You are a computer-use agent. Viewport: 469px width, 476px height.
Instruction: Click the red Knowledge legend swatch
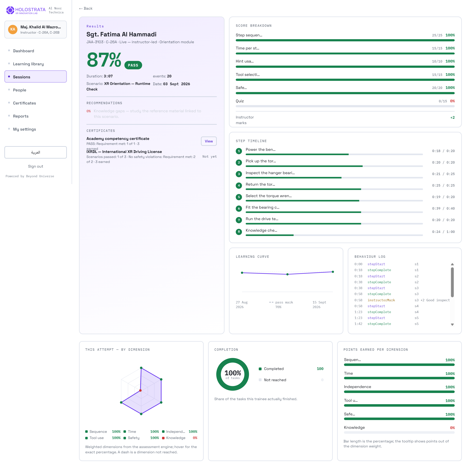(163, 438)
